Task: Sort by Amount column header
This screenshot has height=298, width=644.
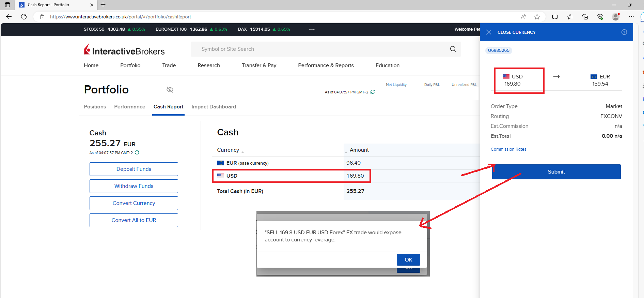Action: click(x=359, y=150)
